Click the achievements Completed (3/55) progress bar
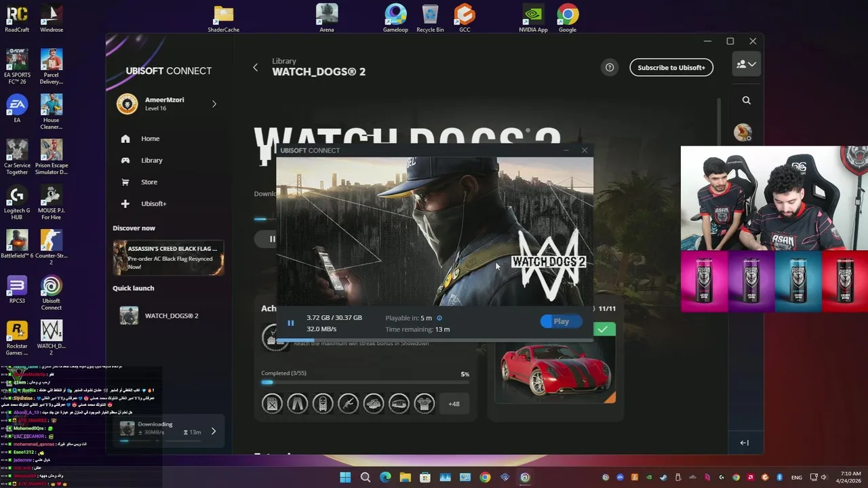This screenshot has height=488, width=868. click(365, 382)
